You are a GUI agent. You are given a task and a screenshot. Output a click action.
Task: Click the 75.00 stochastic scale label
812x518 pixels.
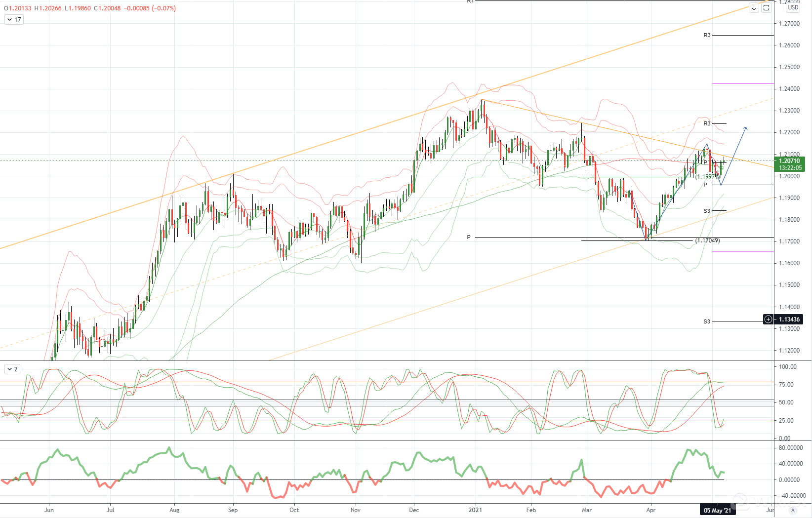pos(786,385)
